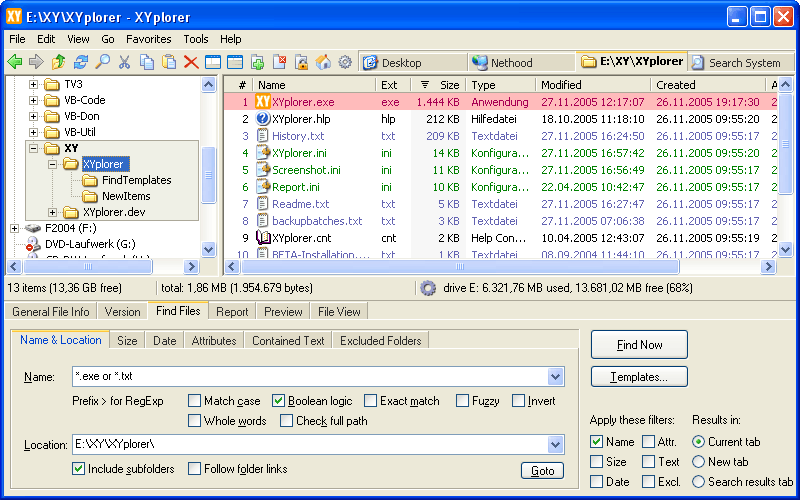
Task: Open the Name field dropdown
Action: 555,377
